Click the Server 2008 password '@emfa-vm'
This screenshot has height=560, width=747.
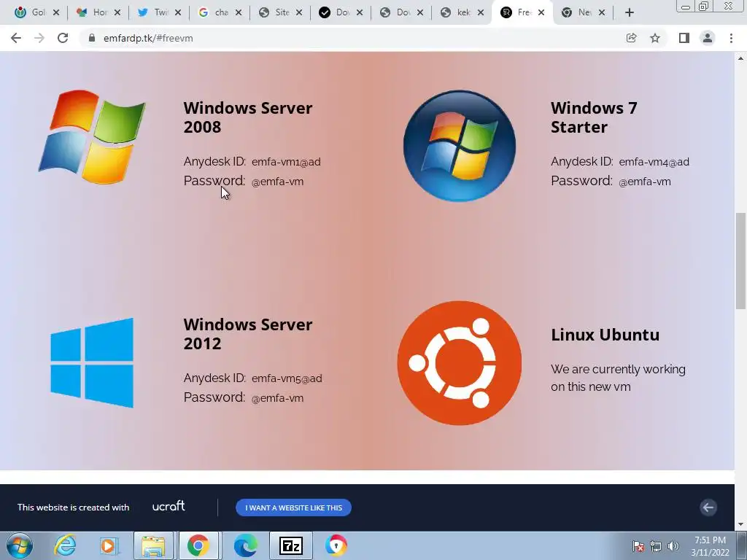[x=277, y=182]
